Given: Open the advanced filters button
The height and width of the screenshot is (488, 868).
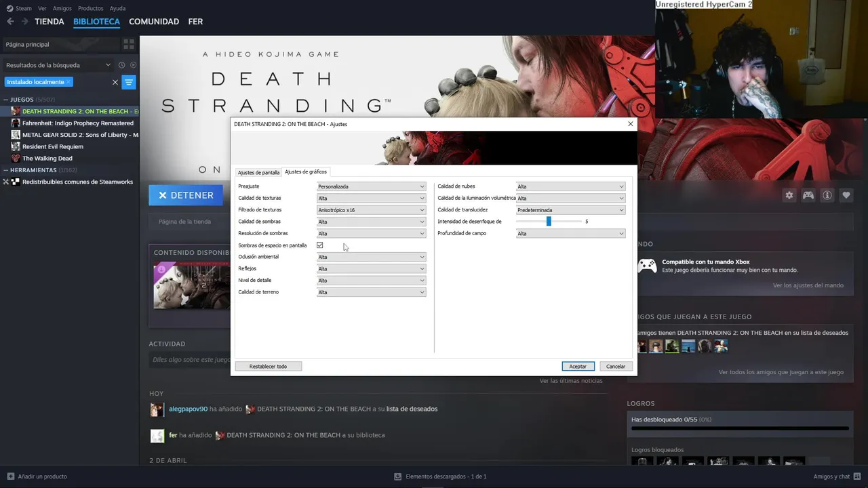Looking at the screenshot, I should [129, 82].
